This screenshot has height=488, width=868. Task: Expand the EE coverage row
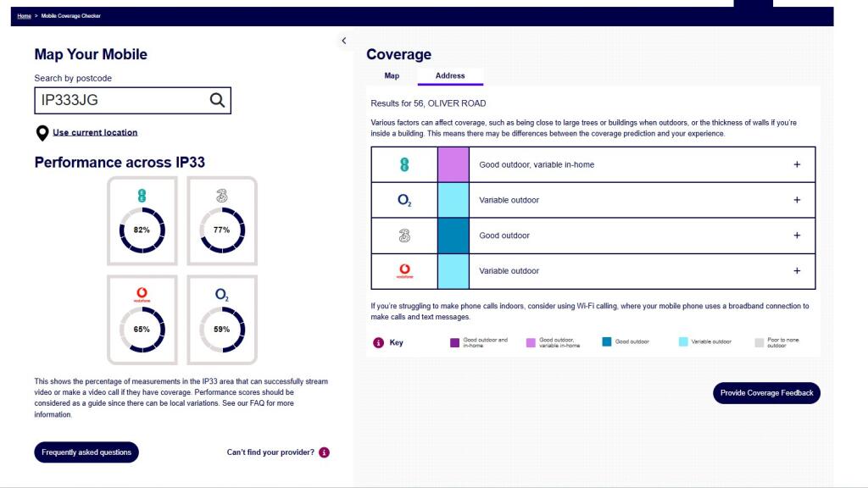(x=796, y=164)
